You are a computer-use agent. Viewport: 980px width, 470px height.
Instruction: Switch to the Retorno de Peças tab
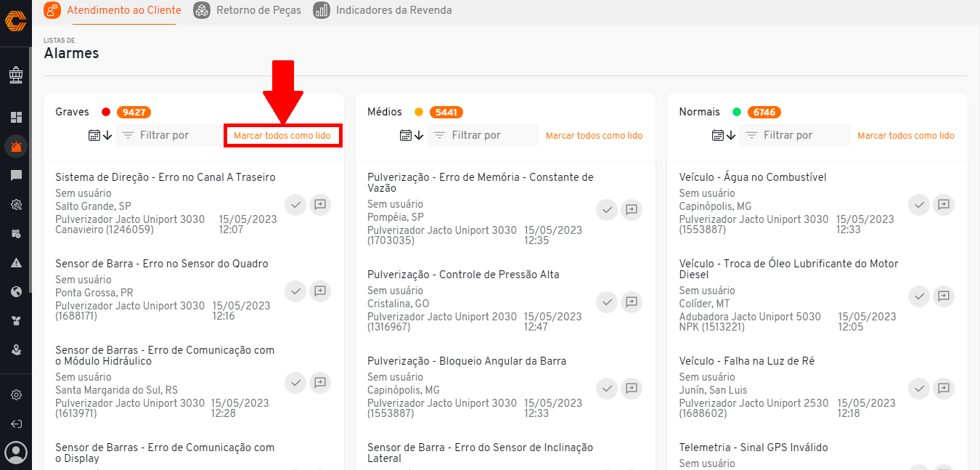click(x=248, y=10)
